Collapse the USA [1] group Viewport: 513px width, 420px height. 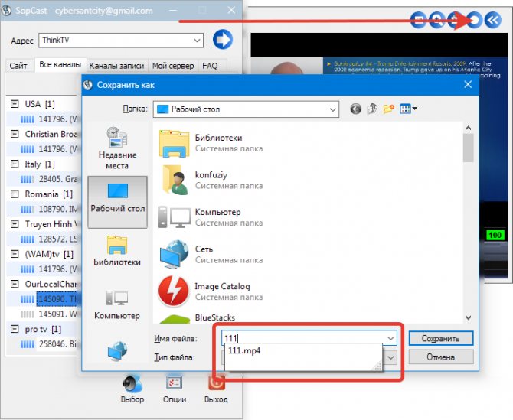click(15, 104)
